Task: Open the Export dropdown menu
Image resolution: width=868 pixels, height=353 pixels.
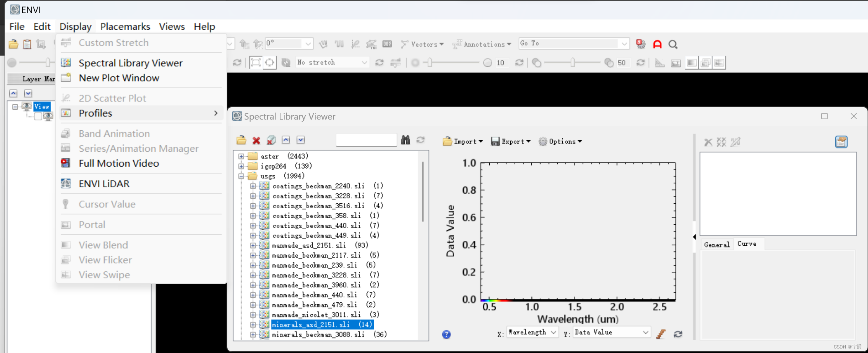Action: tap(511, 141)
